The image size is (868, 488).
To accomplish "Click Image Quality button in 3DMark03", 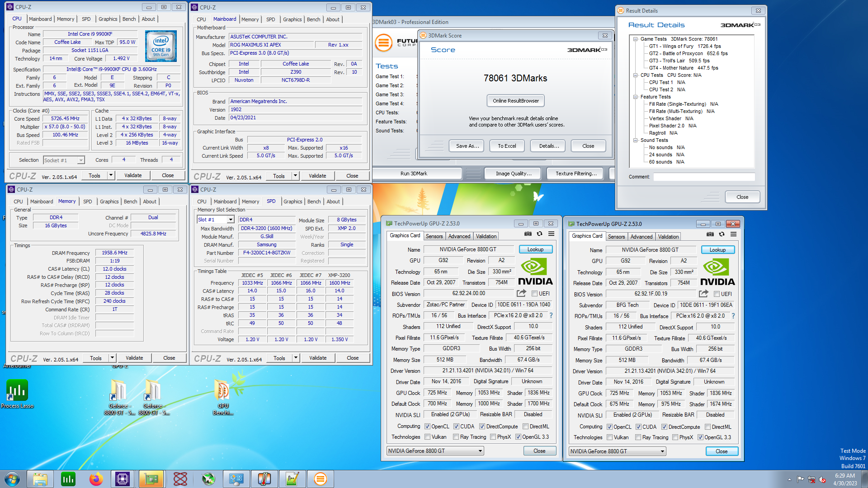I will 514,174.
